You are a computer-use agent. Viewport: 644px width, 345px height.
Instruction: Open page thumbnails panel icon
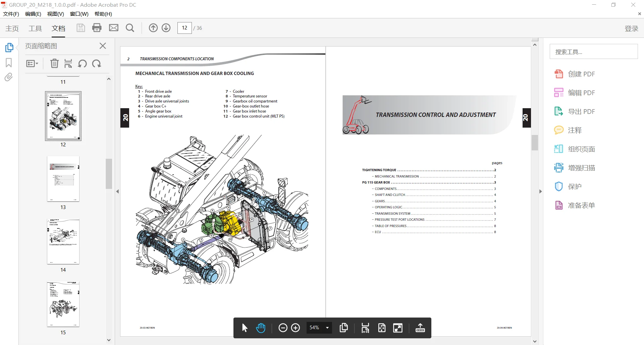9,48
